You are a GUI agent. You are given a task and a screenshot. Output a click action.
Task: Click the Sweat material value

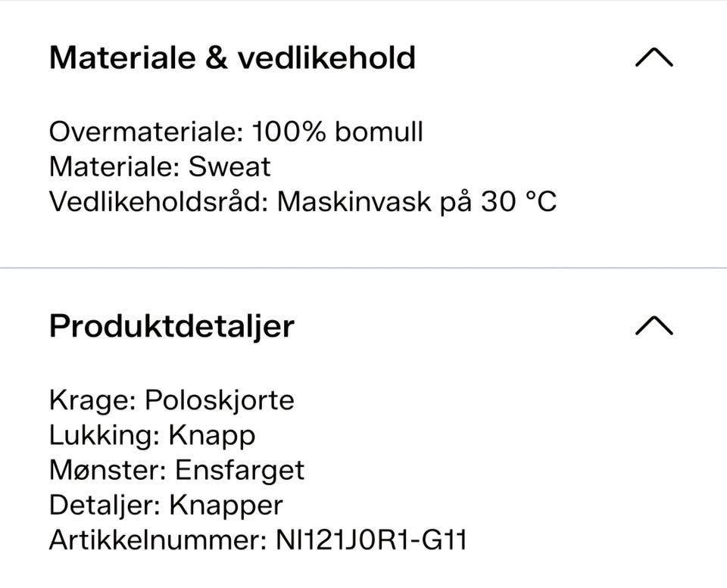click(x=229, y=166)
